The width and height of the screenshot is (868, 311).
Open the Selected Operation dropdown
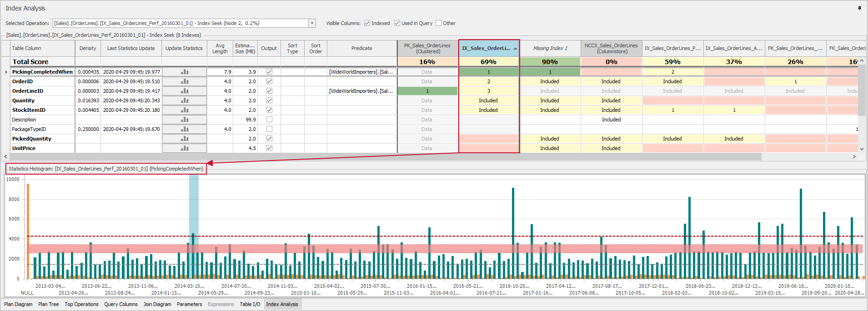tap(312, 23)
